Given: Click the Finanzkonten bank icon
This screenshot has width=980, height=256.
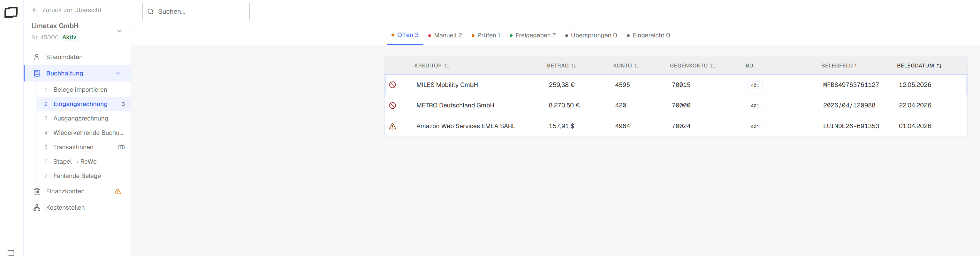Looking at the screenshot, I should [x=37, y=191].
